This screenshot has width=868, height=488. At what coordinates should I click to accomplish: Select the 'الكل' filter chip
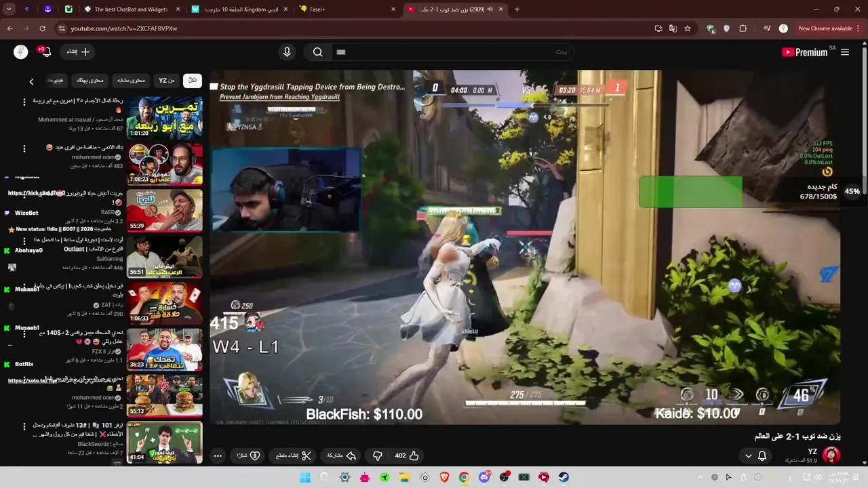(193, 81)
